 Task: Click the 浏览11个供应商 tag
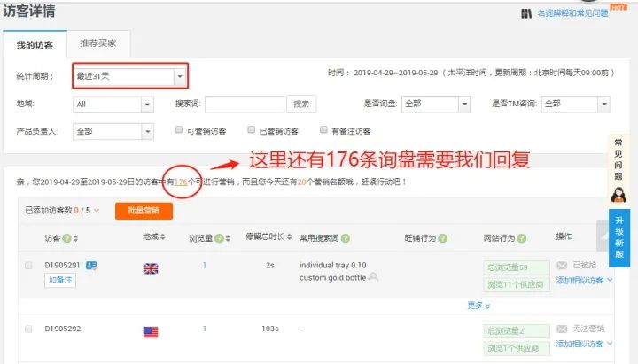coord(517,284)
